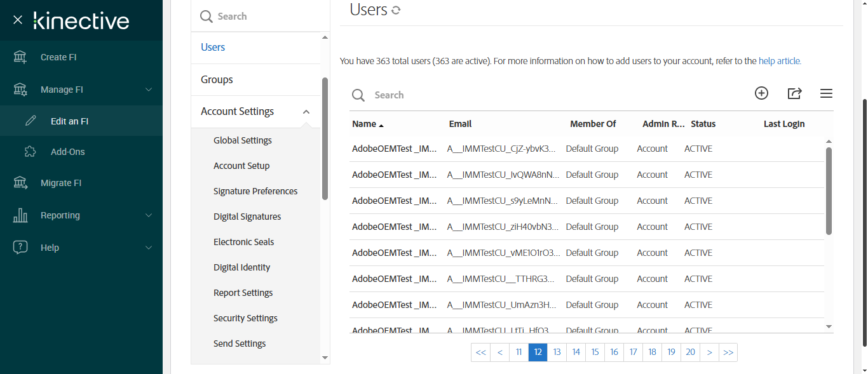Screen dimensions: 868x374
Task: Jump to the last page of users
Action: click(728, 352)
